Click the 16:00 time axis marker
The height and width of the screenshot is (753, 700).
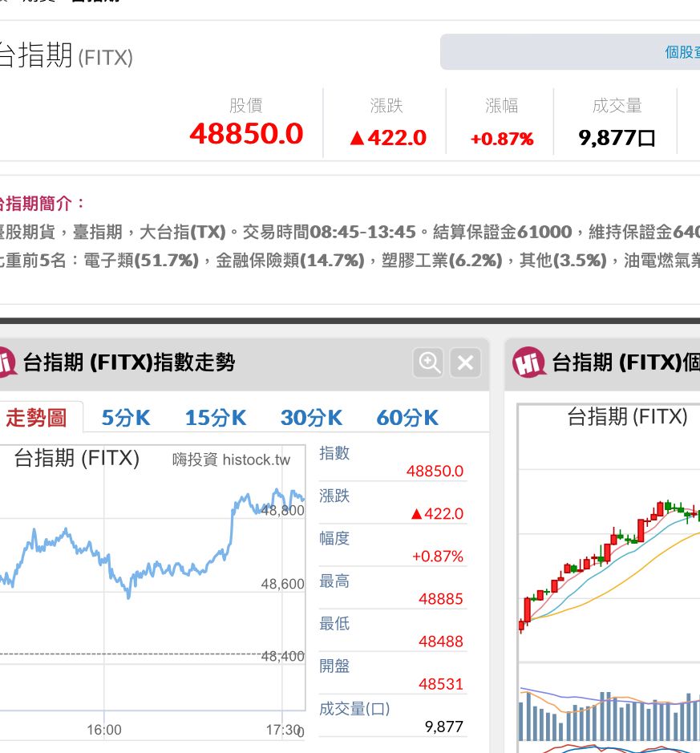click(x=104, y=730)
